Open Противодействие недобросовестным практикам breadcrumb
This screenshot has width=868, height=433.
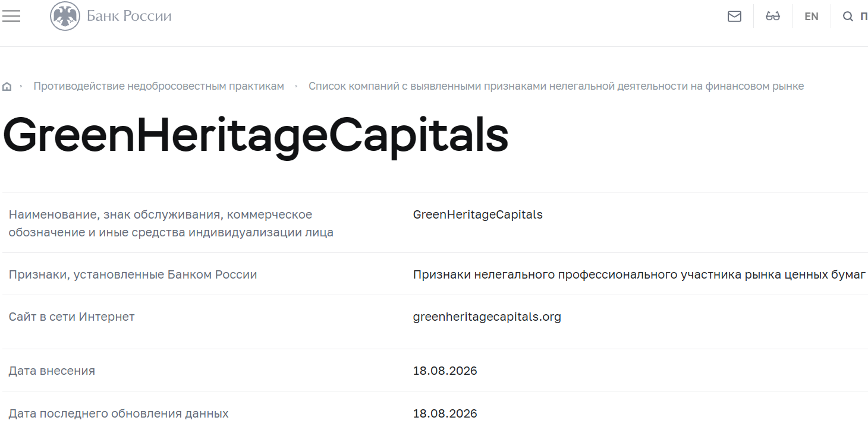click(x=159, y=86)
